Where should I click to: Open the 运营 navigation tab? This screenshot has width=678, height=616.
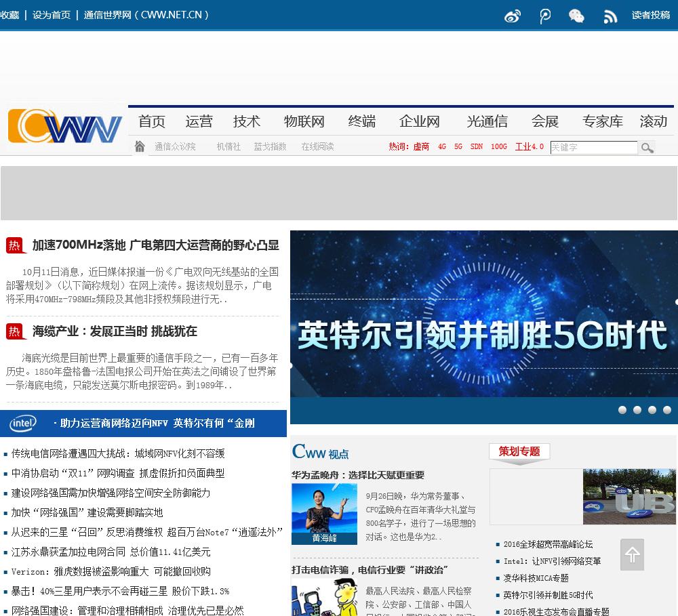(x=199, y=121)
